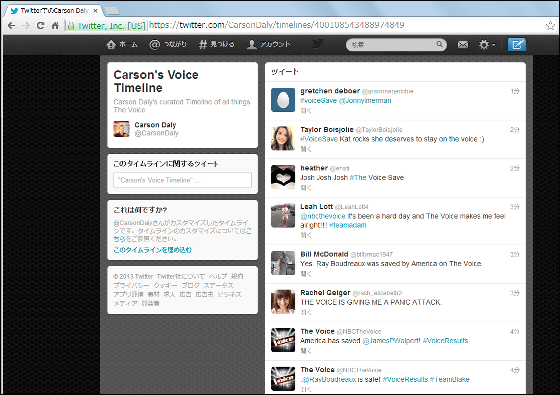The height and width of the screenshot is (395, 560).
Task: Open @nbcthevoice mention in Leah's tweet
Action: [x=323, y=216]
